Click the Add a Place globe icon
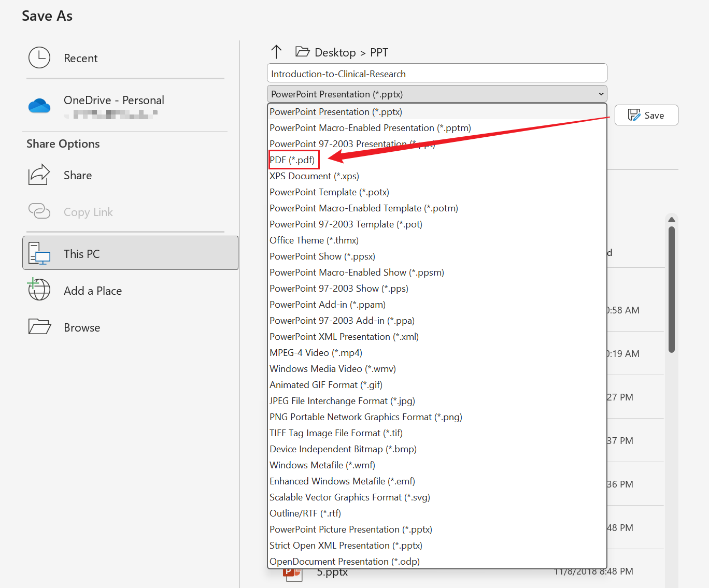The image size is (709, 588). pos(39,290)
